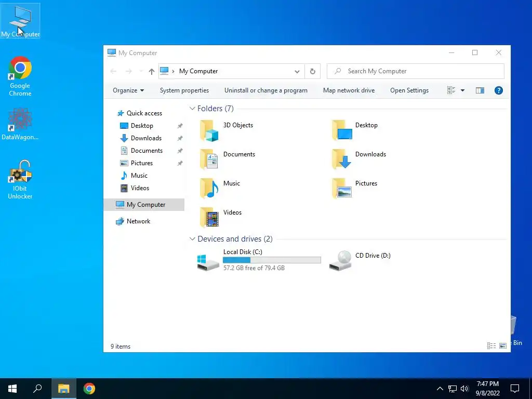The height and width of the screenshot is (399, 532).
Task: Unpin Downloads using its pin icon
Action: pos(180,138)
